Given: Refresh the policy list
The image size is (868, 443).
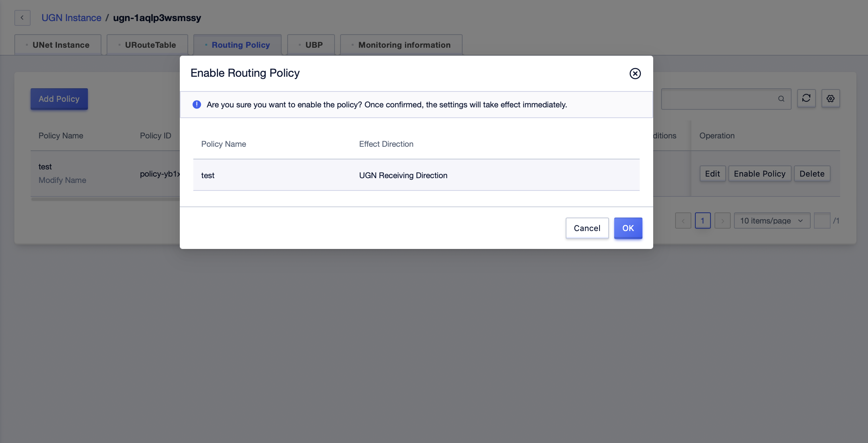Looking at the screenshot, I should click(x=806, y=98).
